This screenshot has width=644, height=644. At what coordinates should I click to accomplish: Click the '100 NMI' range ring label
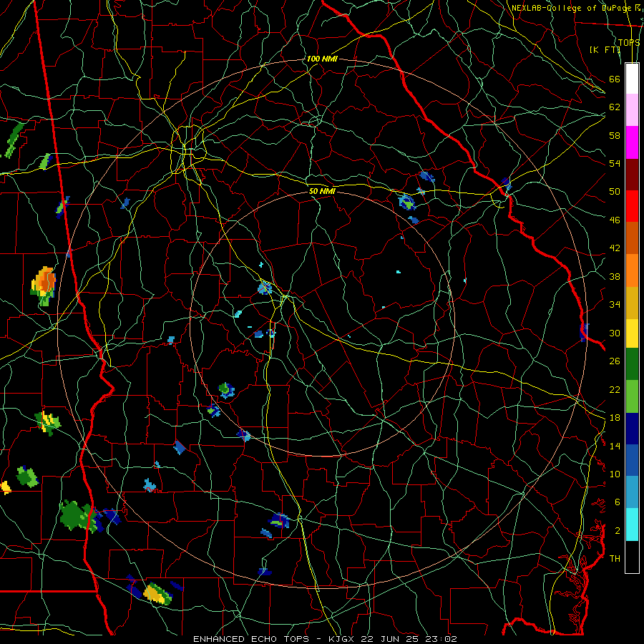[x=321, y=59]
